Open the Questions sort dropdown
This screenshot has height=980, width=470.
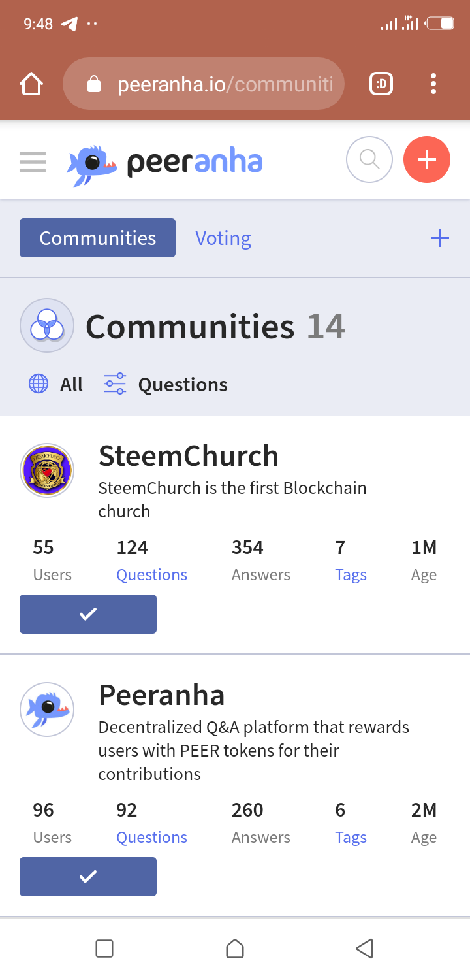tap(166, 384)
